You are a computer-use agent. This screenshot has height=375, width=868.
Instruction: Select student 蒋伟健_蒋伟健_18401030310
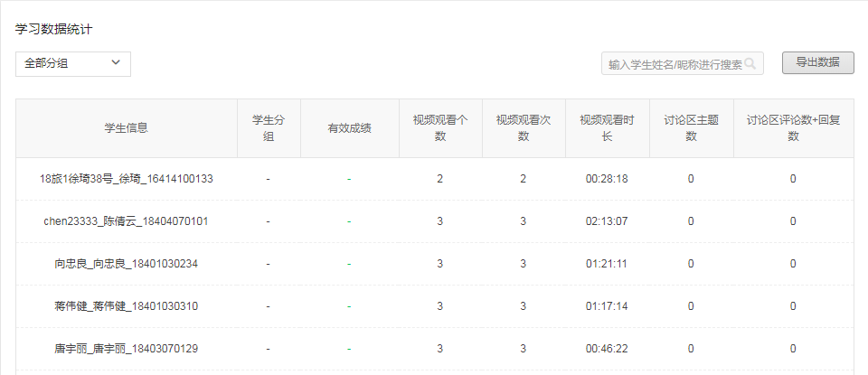pos(126,306)
